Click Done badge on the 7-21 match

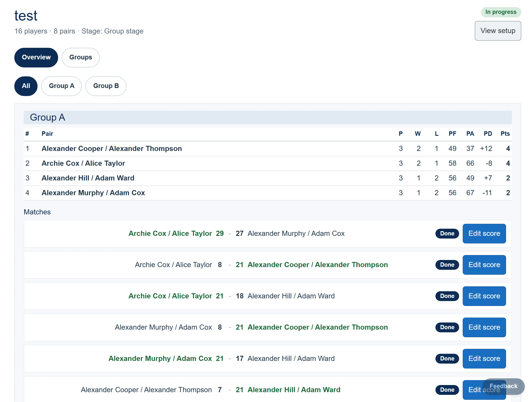point(447,389)
